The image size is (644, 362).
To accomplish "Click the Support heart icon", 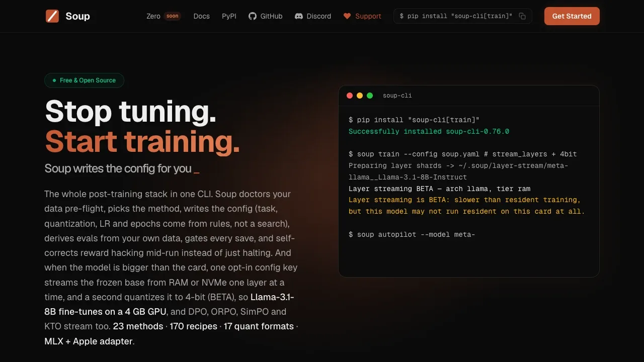I will point(347,16).
